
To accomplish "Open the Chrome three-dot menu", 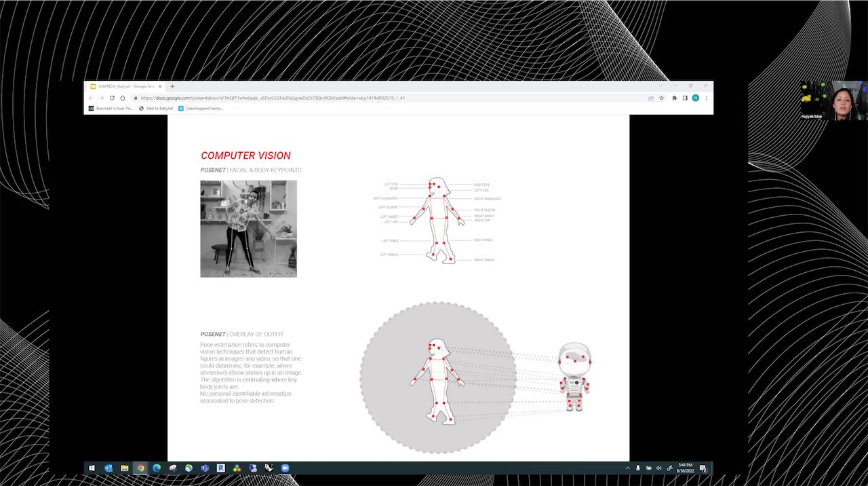I will (x=706, y=98).
